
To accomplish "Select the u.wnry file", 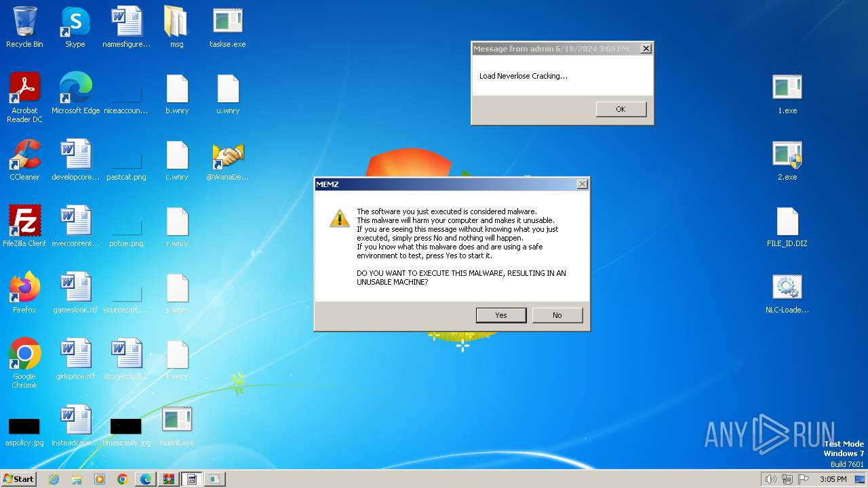I will tap(228, 94).
